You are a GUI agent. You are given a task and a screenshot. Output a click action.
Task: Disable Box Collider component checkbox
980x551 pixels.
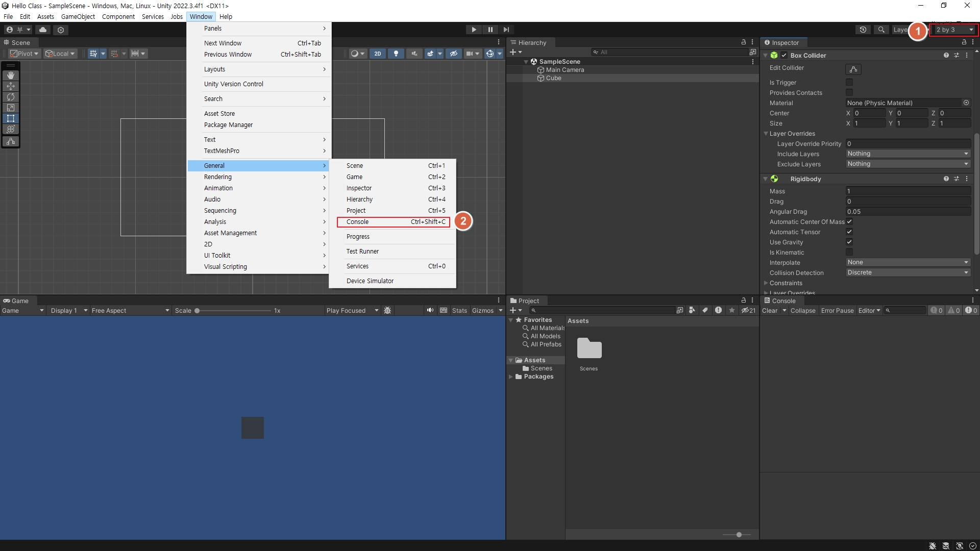tap(784, 55)
